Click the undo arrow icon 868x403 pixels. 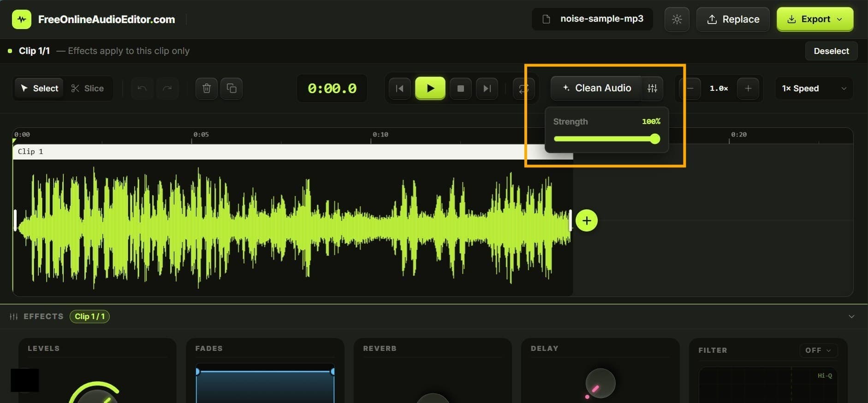(x=142, y=88)
